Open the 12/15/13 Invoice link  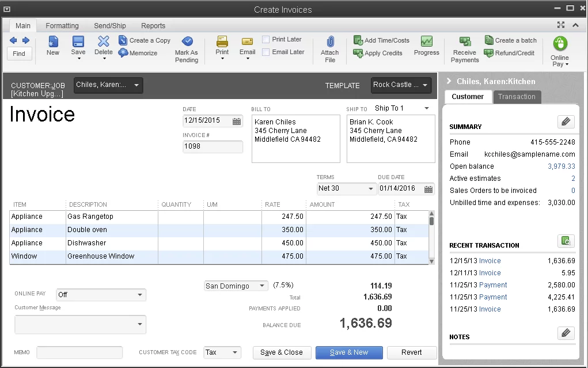coord(489,260)
